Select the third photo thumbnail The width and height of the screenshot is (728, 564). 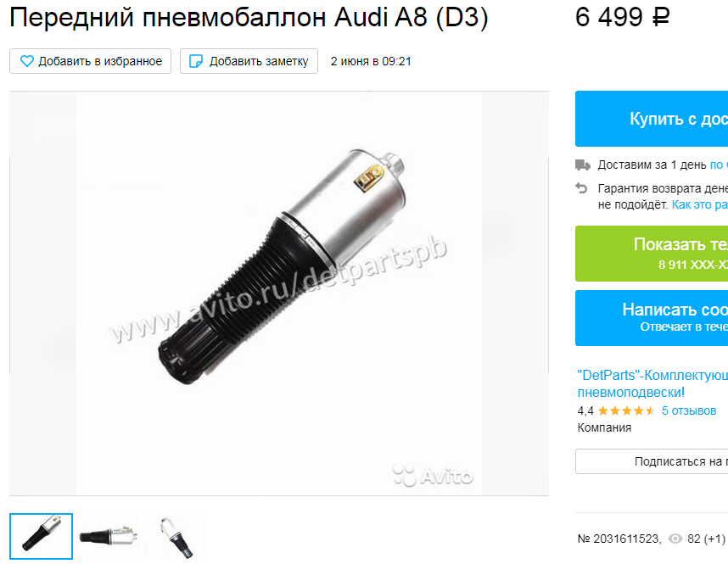(x=176, y=536)
